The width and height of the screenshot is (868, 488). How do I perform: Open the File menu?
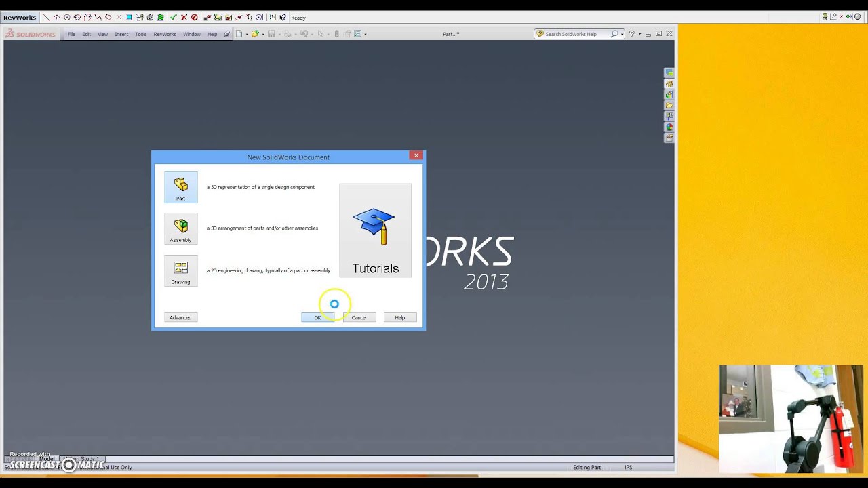click(71, 34)
